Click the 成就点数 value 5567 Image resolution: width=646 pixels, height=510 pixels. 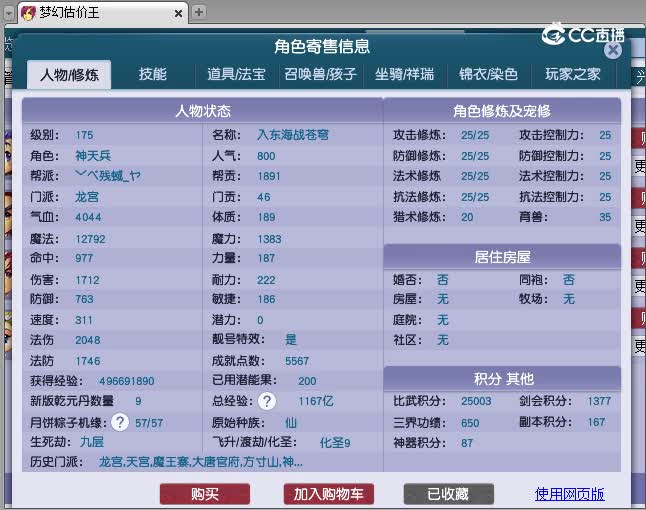[x=297, y=361]
